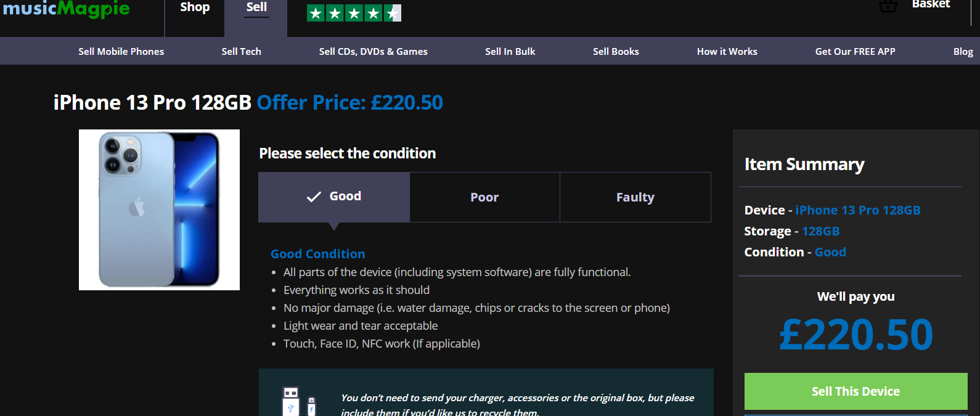
Task: Select the Poor condition option
Action: coord(484,197)
